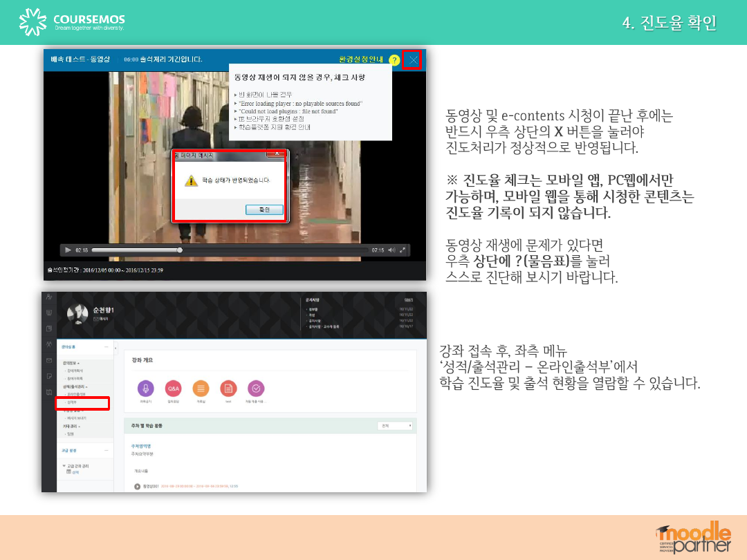Open the purple checkmark assignment icon
Image resolution: width=747 pixels, height=560 pixels.
tap(256, 389)
